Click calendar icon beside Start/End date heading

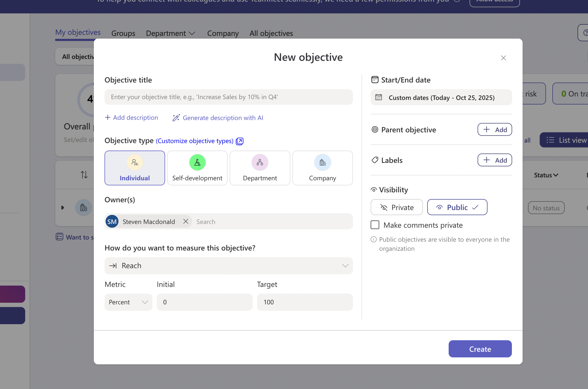[375, 80]
